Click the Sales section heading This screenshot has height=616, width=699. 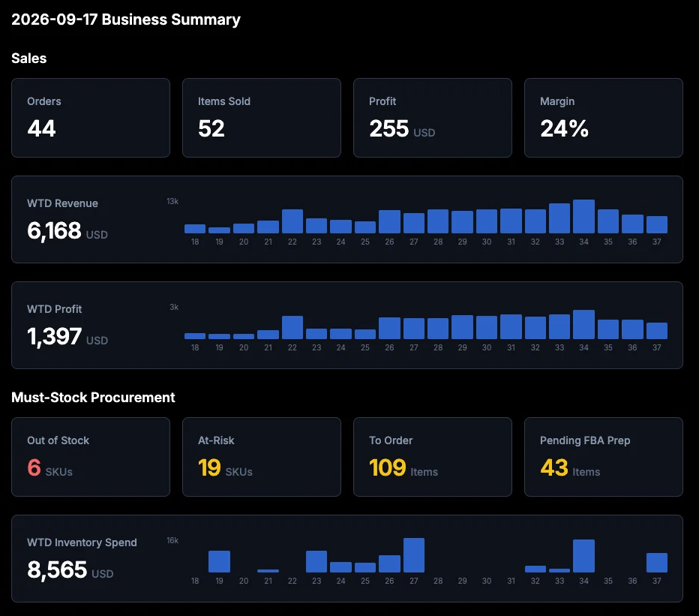pyautogui.click(x=29, y=58)
